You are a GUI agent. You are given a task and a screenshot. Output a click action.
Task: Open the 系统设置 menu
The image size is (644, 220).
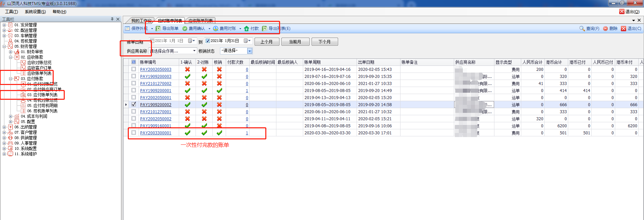tap(35, 12)
